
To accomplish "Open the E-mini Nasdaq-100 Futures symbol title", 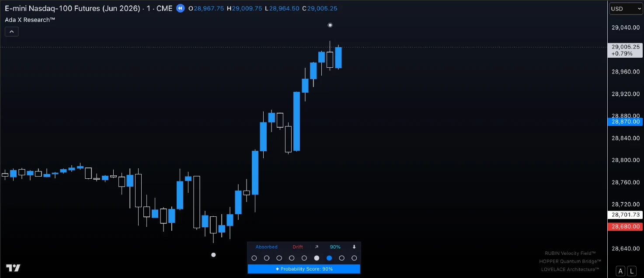I will click(x=72, y=8).
